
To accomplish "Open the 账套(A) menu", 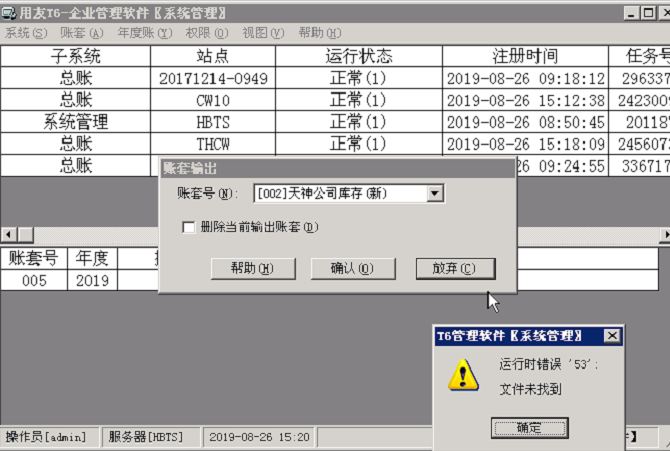I will [82, 33].
